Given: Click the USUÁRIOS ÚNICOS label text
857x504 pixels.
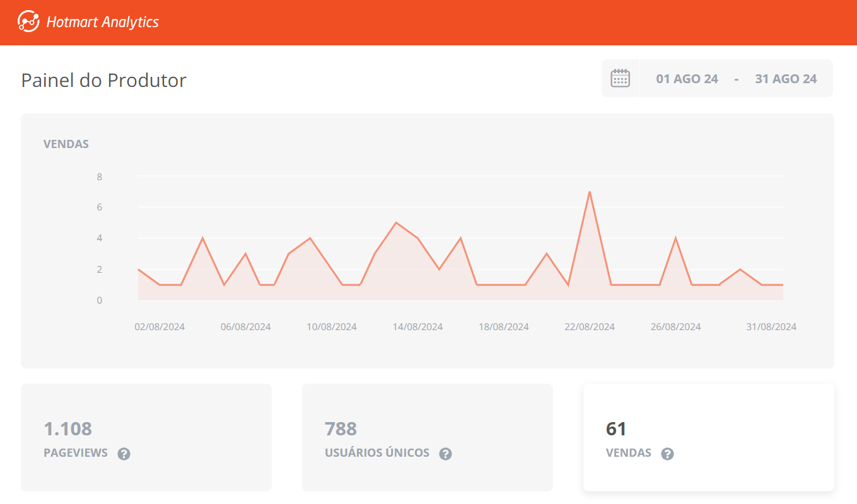Looking at the screenshot, I should click(377, 453).
